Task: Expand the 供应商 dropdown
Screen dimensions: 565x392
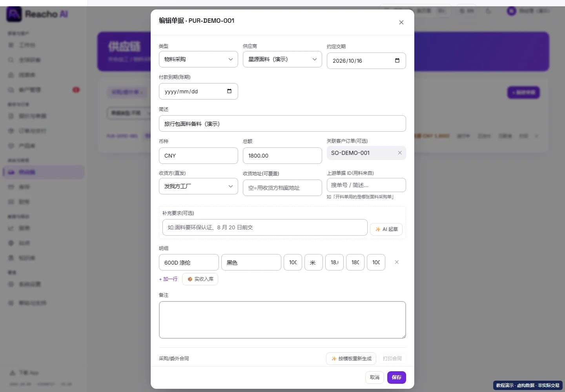Action: [x=282, y=59]
